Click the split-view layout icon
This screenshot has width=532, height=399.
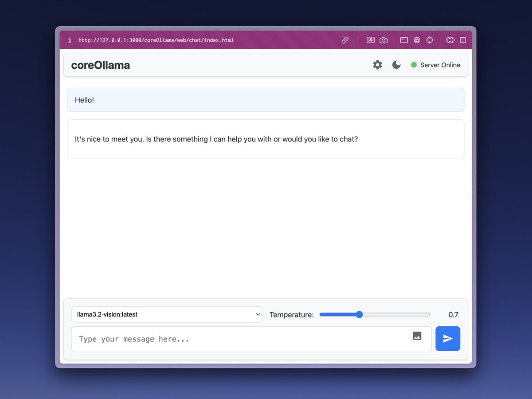(x=463, y=40)
